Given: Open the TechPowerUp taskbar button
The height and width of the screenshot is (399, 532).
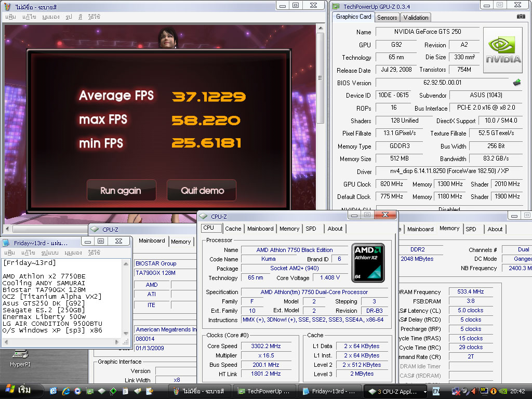Looking at the screenshot, I should (264, 391).
